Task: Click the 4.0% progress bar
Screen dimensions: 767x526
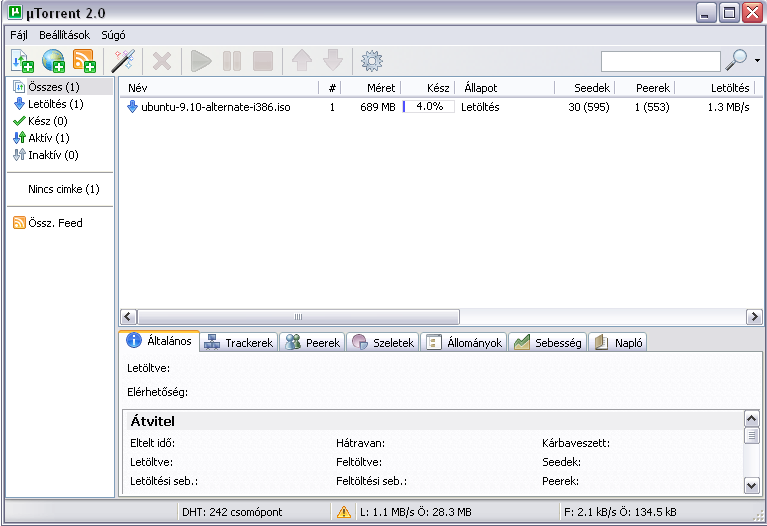Action: pyautogui.click(x=429, y=107)
